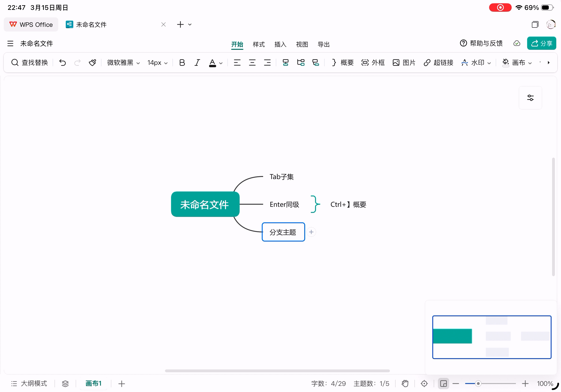Insert a picture via 图片 button
561x392 pixels.
tap(404, 63)
